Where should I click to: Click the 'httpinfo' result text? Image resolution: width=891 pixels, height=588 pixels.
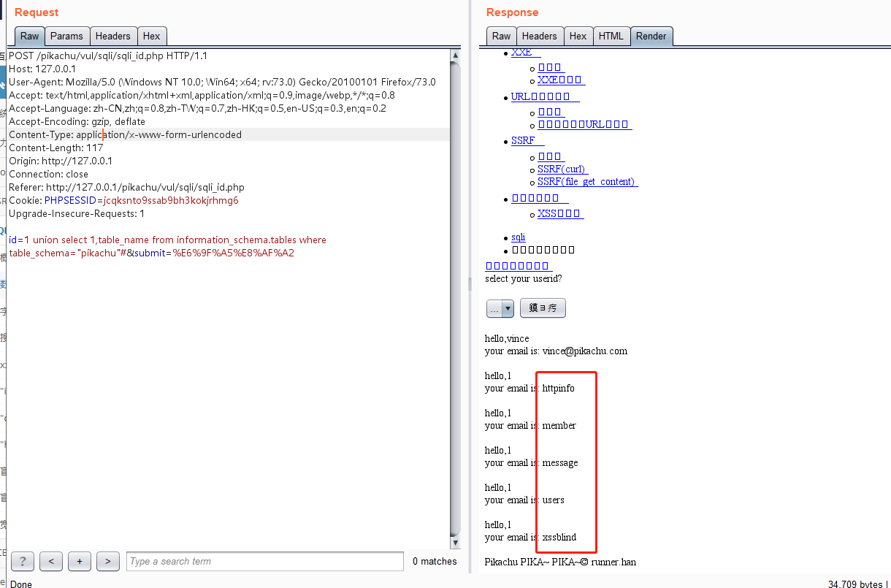click(559, 388)
